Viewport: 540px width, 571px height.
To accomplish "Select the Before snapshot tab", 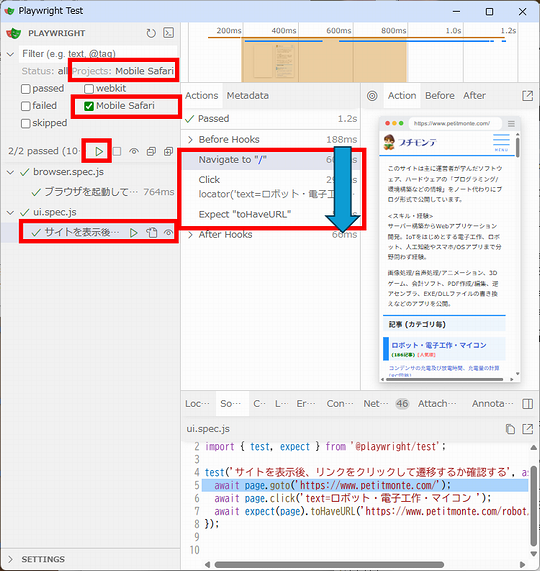I will coord(440,96).
